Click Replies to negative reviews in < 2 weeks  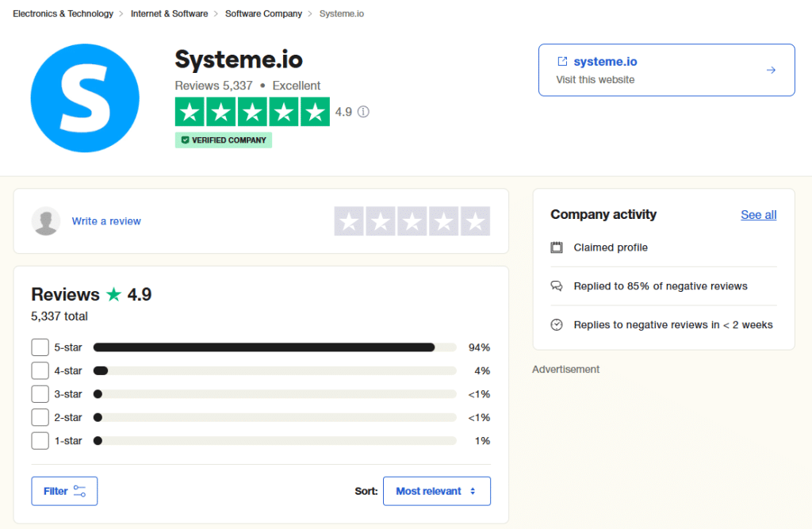click(673, 325)
